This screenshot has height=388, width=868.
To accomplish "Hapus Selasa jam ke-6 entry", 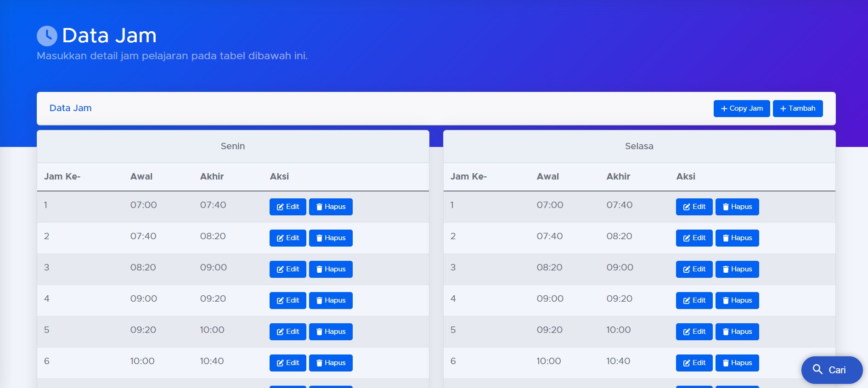I will 737,363.
